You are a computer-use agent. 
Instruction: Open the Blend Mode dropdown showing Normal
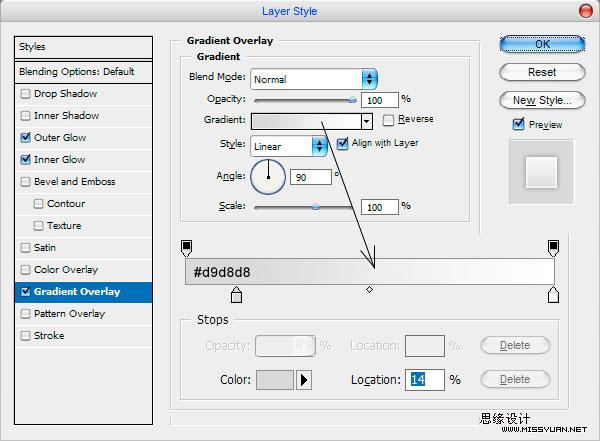[314, 79]
